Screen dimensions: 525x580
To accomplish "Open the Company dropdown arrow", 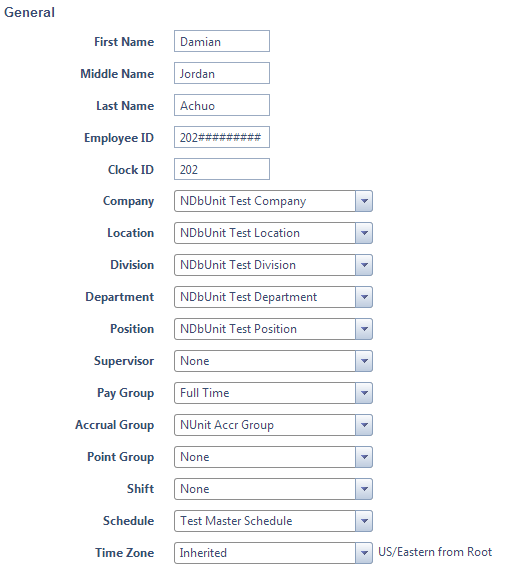I will pos(364,201).
